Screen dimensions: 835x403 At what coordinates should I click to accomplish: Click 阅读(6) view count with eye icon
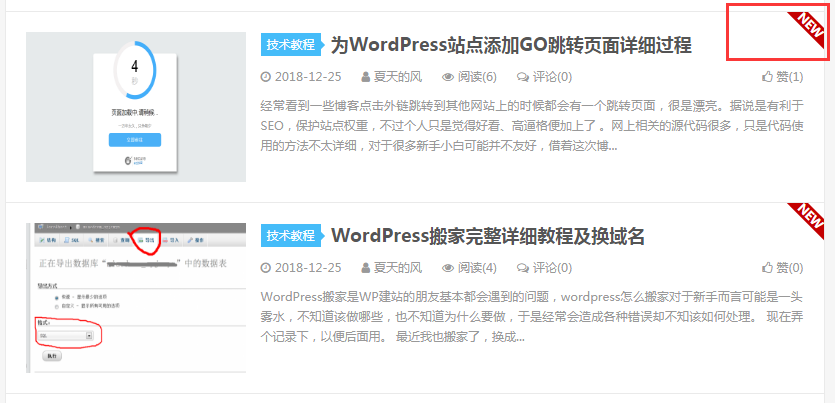[469, 77]
